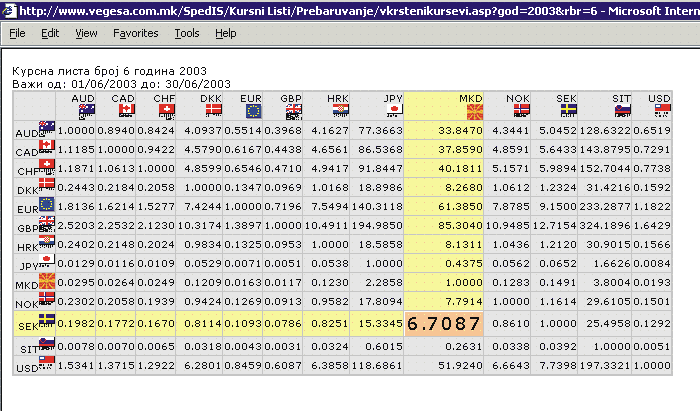
Task: Click the Swiss flag in CHF row label
Action: click(46, 163)
